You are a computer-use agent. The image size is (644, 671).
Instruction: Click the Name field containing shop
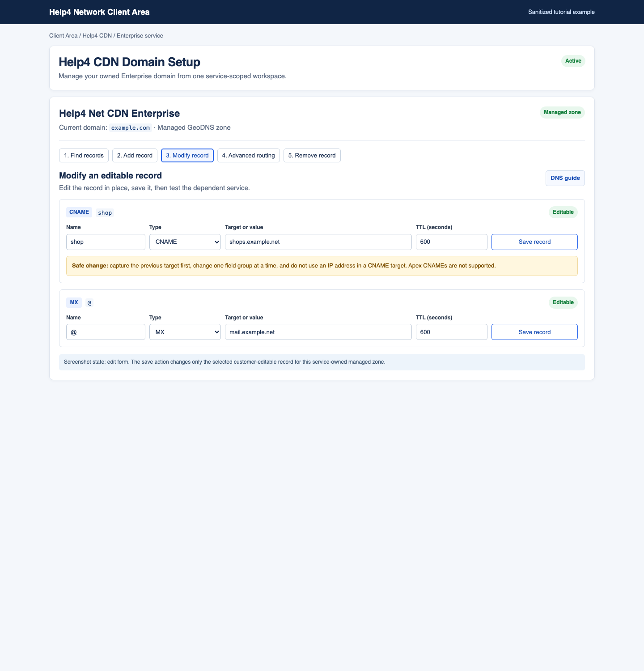click(106, 242)
